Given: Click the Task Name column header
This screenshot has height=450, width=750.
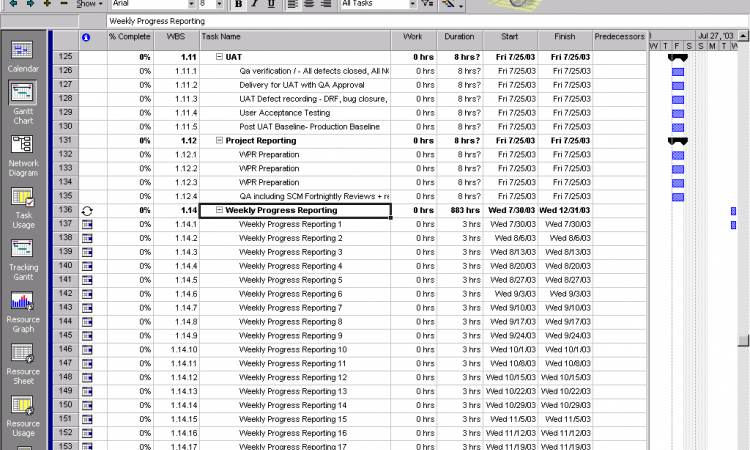Looking at the screenshot, I should click(295, 38).
